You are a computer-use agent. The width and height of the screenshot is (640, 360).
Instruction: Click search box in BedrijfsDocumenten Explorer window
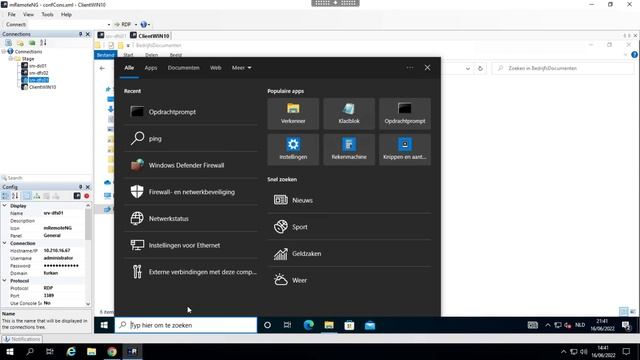[563, 68]
